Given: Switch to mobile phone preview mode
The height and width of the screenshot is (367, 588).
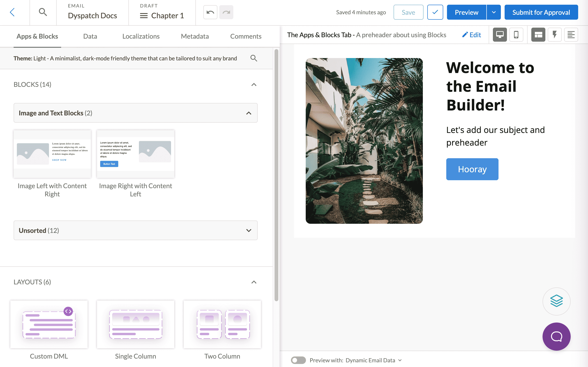Looking at the screenshot, I should pos(516,35).
